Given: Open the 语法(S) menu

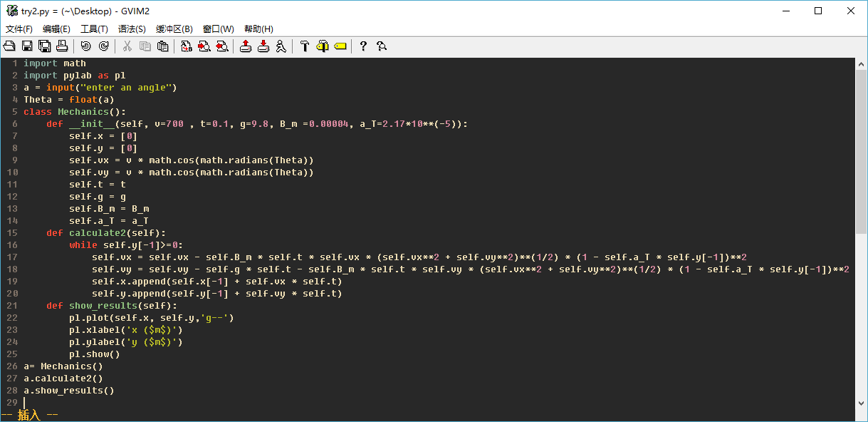Looking at the screenshot, I should pos(132,29).
